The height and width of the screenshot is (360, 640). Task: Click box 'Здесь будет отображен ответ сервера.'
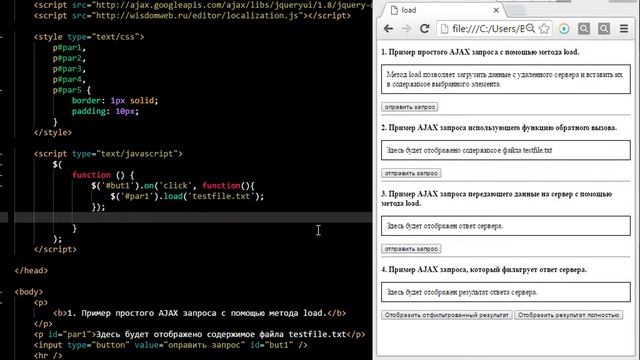pos(506,226)
